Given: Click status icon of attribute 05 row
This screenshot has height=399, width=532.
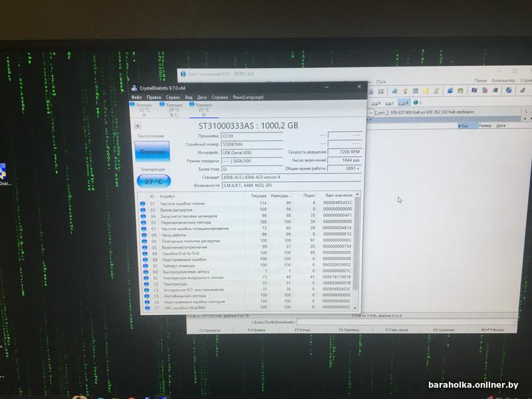Looking at the screenshot, I should 144,223.
